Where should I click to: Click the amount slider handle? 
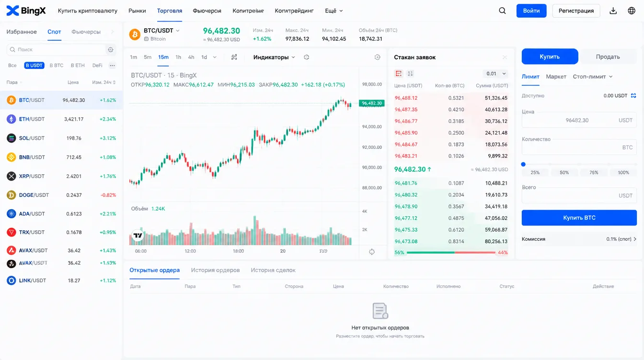point(523,164)
